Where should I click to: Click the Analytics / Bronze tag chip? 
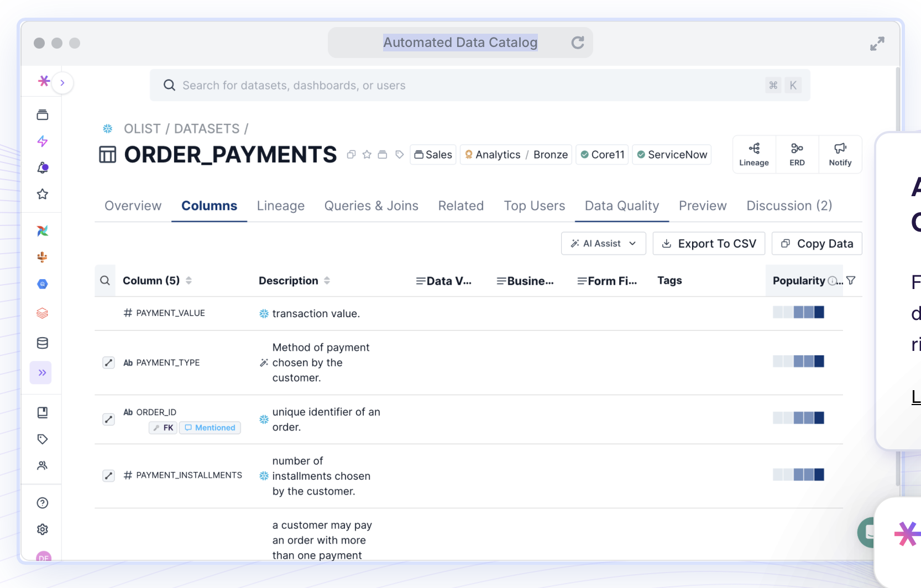click(x=516, y=155)
